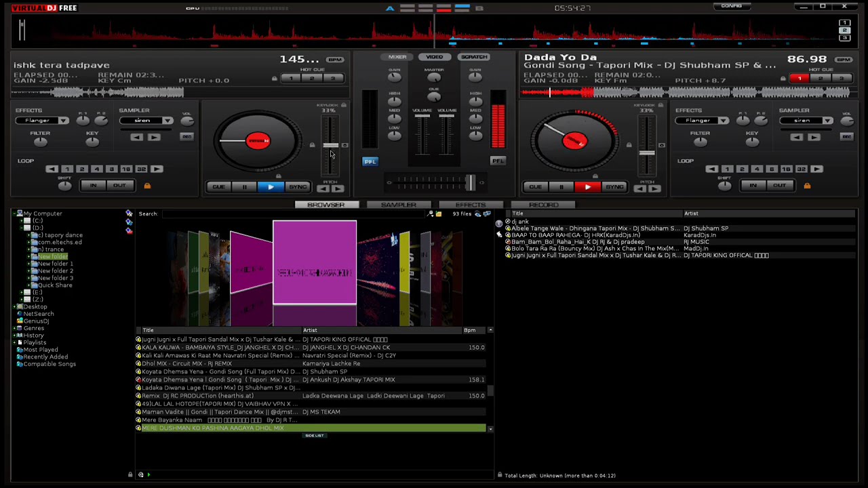Nudge left deck pitch down arrow
Image resolution: width=868 pixels, height=488 pixels.
tap(323, 189)
